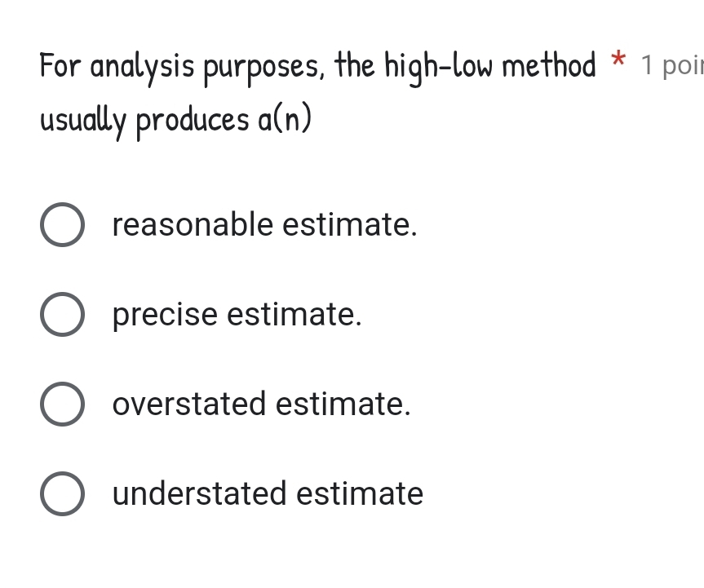Click the words "usually produces" in the question
Viewport: 704px width, 588px height.
point(144,121)
